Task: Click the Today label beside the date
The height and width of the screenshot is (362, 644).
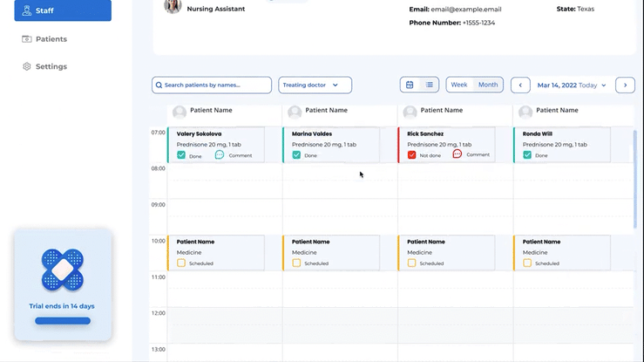Action: (587, 85)
